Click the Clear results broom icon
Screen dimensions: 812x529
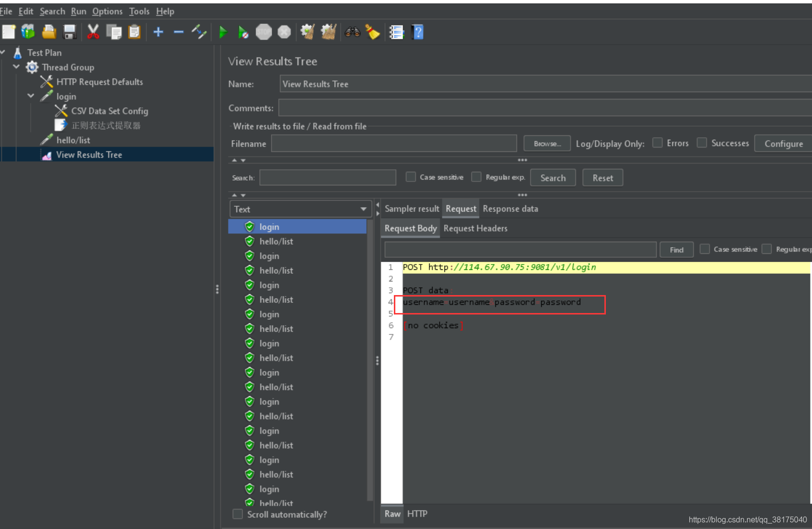pos(308,32)
